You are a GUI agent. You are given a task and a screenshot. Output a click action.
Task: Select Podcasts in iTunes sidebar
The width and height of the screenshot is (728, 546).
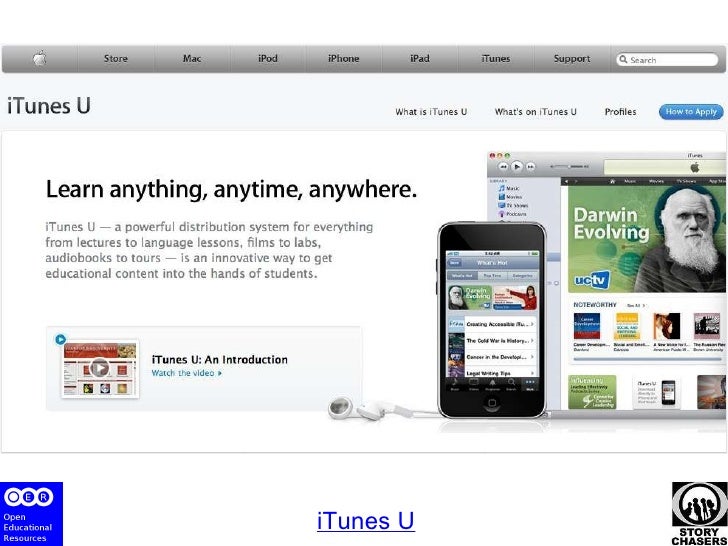coord(513,214)
